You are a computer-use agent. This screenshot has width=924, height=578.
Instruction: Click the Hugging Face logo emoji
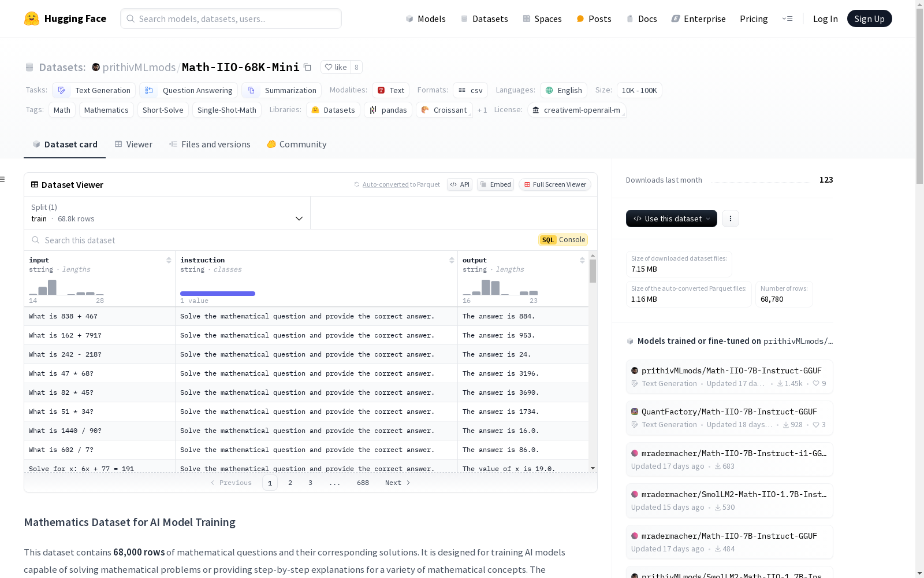coord(32,18)
